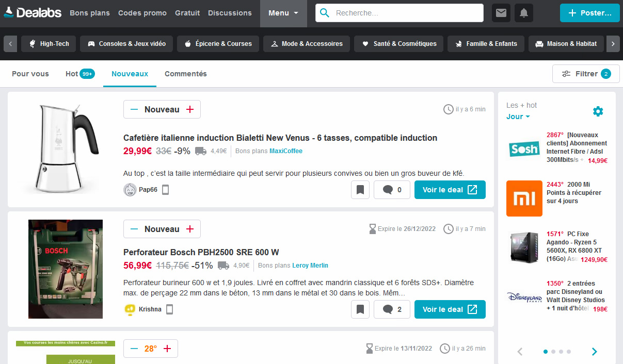Select the first carousel pagination dot
623x364 pixels.
546,352
